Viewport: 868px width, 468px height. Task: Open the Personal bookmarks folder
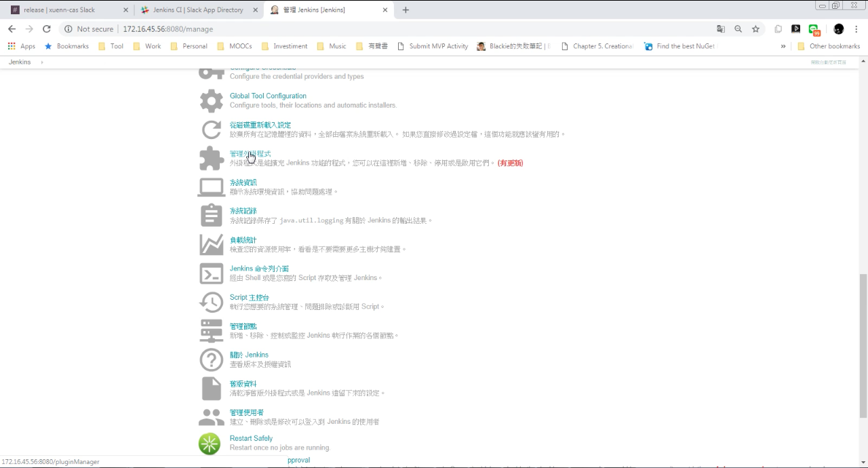click(x=189, y=46)
